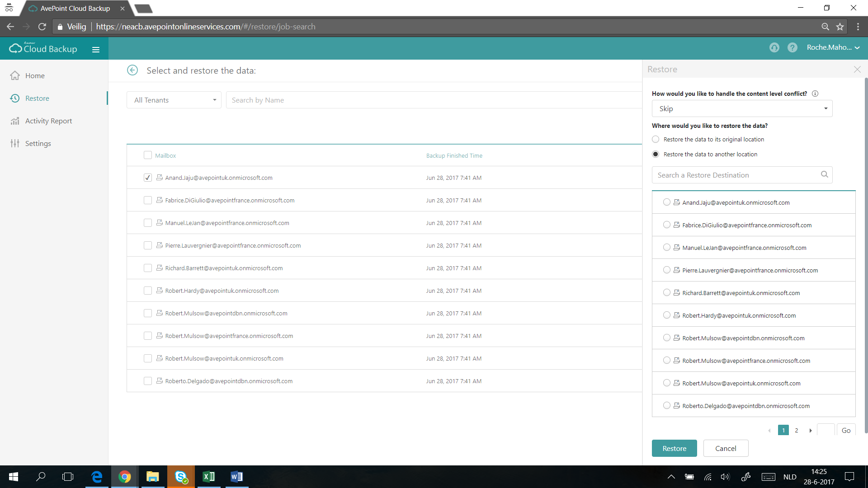Open the help question mark icon
The image size is (868, 488).
[792, 47]
